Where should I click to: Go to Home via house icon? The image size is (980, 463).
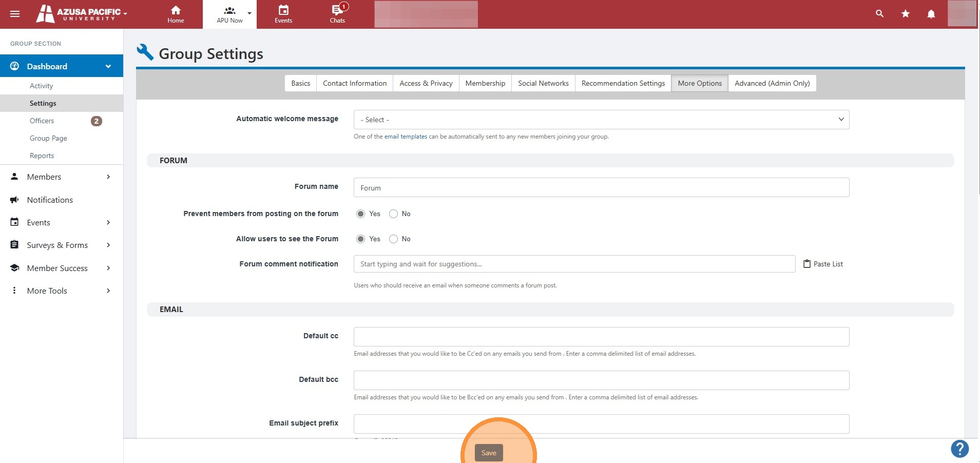[176, 10]
